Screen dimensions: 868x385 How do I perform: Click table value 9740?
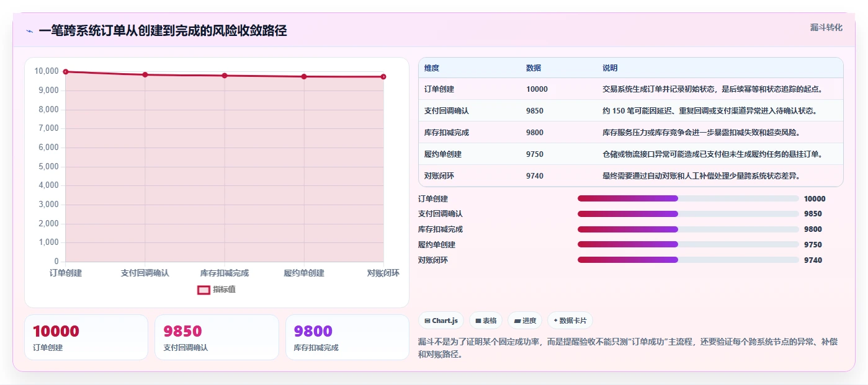click(535, 176)
